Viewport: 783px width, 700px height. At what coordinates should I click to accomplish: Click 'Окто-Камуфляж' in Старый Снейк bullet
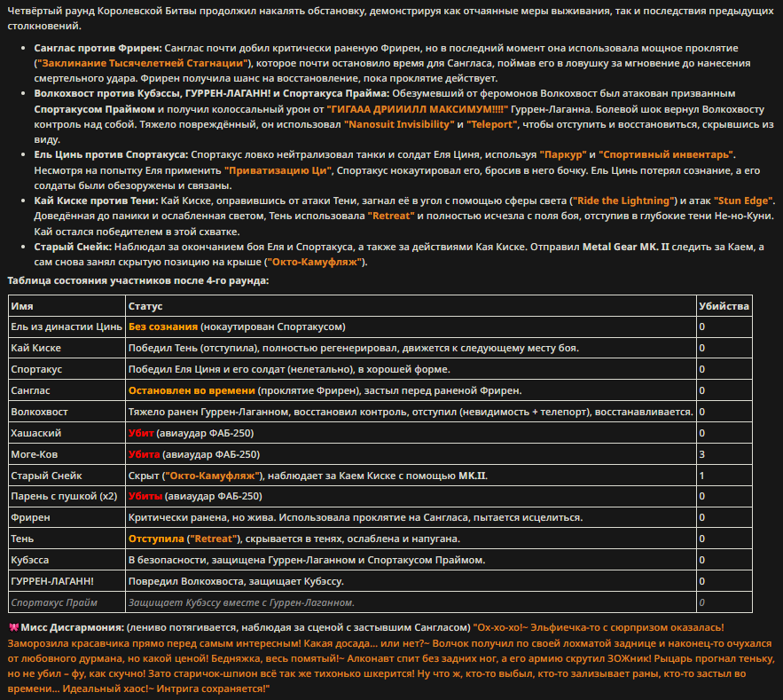point(314,262)
